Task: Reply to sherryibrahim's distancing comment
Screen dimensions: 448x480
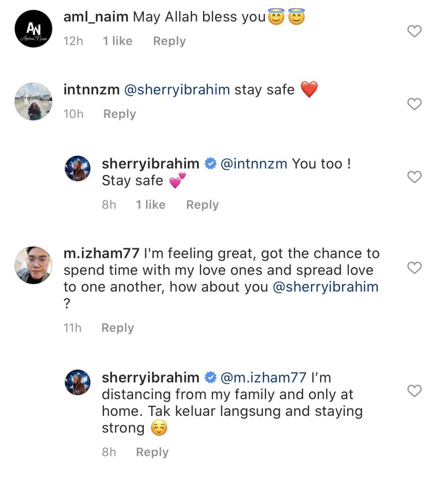Action: coord(152,452)
